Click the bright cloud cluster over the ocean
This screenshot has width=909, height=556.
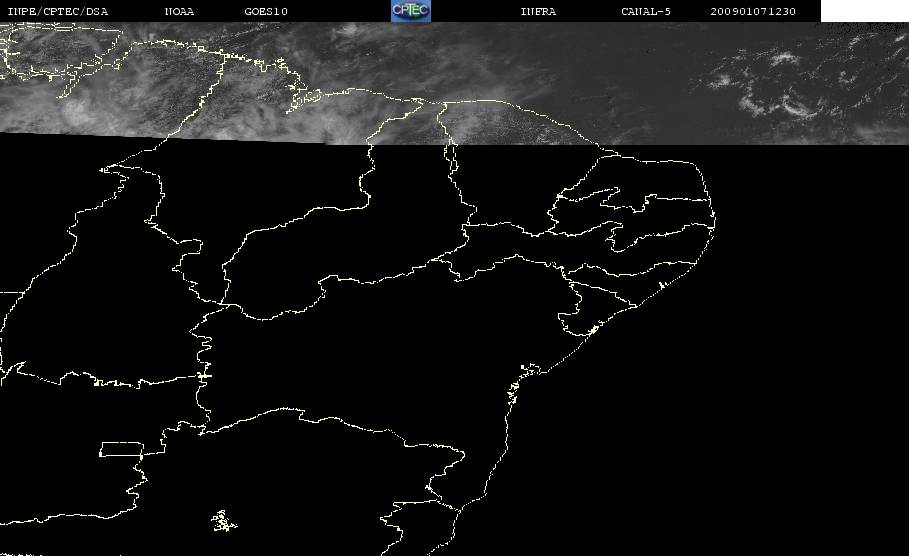pyautogui.click(x=783, y=58)
